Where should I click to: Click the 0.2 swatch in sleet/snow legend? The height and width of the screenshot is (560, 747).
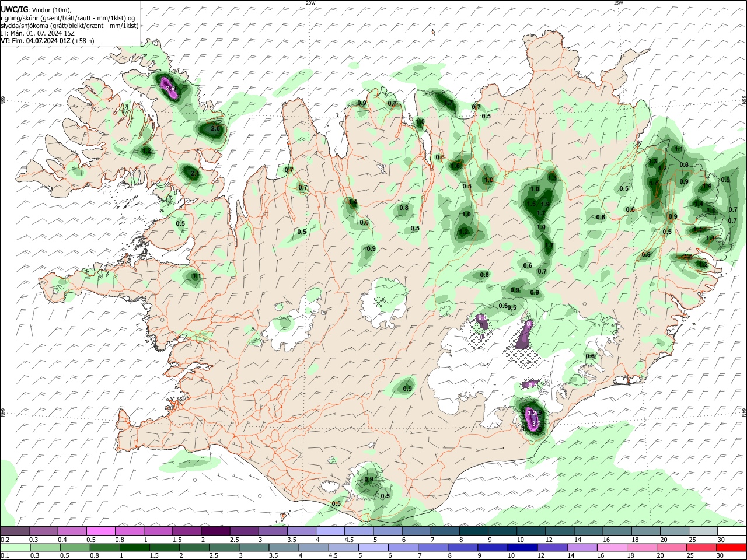pyautogui.click(x=15, y=531)
